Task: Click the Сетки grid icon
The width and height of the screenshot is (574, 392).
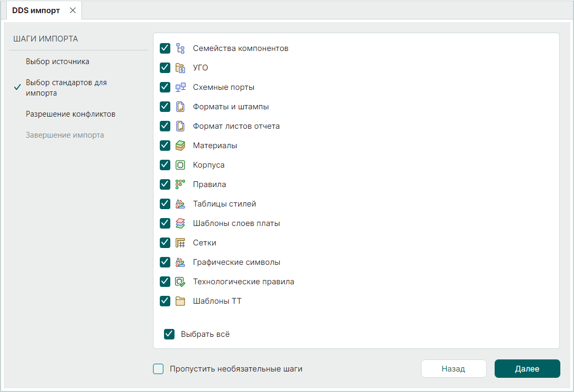Action: tap(180, 243)
